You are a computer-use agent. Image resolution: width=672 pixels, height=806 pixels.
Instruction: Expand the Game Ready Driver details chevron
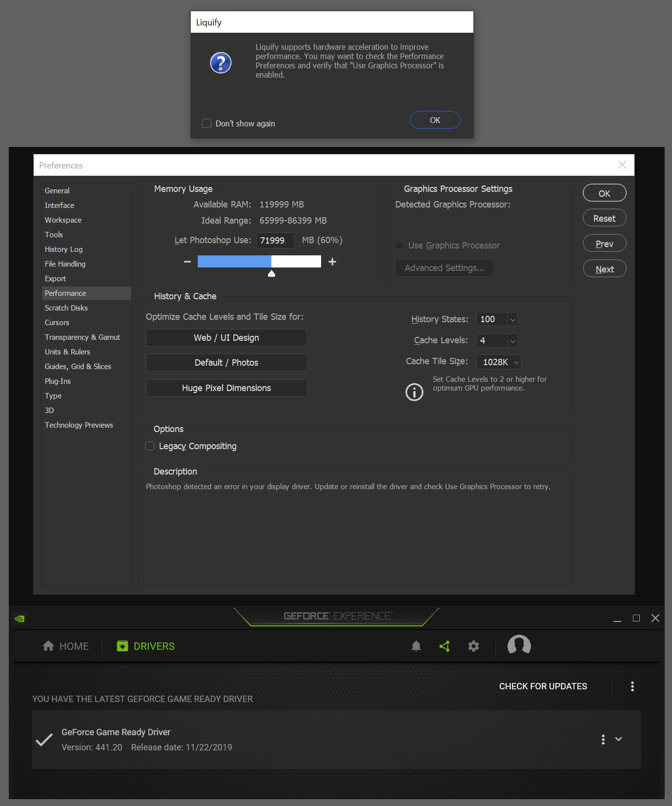point(619,739)
